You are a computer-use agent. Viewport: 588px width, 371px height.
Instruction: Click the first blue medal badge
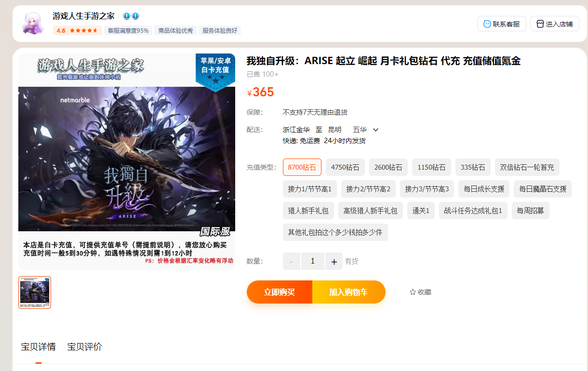pos(126,16)
